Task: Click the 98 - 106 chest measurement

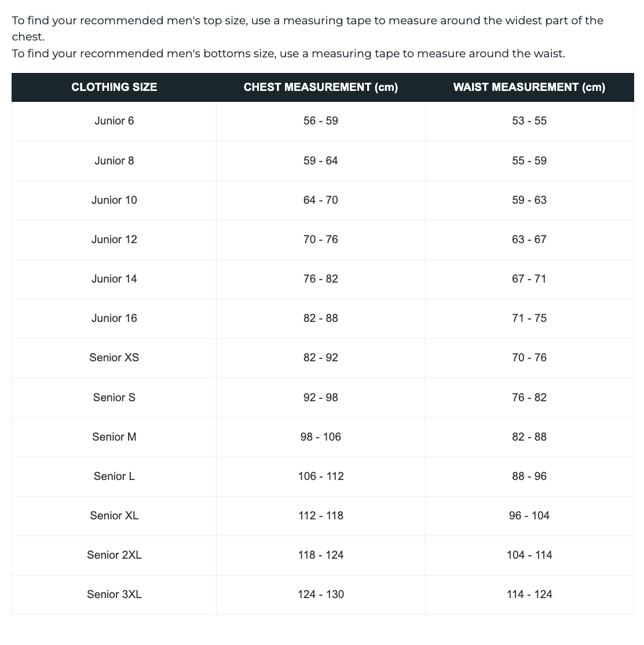Action: point(321,437)
